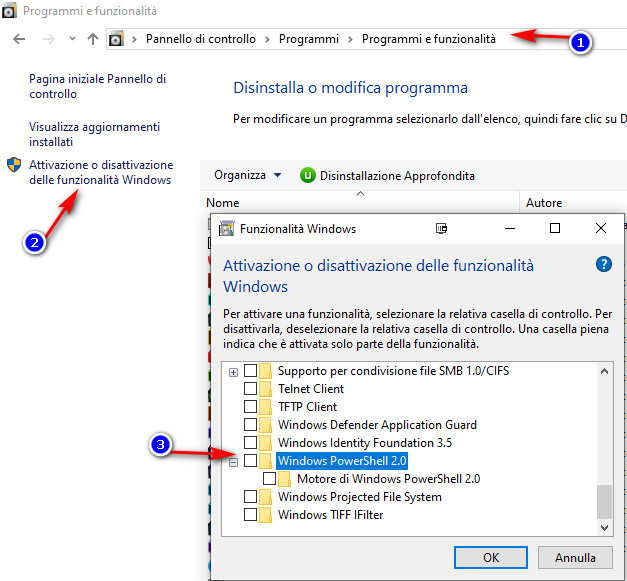Confirm with the OK button

(x=491, y=557)
